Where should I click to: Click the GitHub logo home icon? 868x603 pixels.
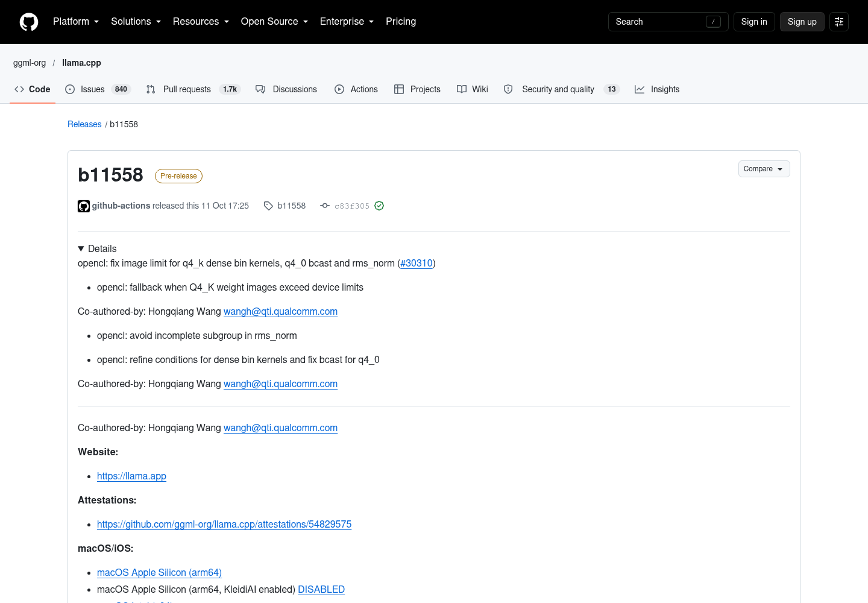coord(29,22)
